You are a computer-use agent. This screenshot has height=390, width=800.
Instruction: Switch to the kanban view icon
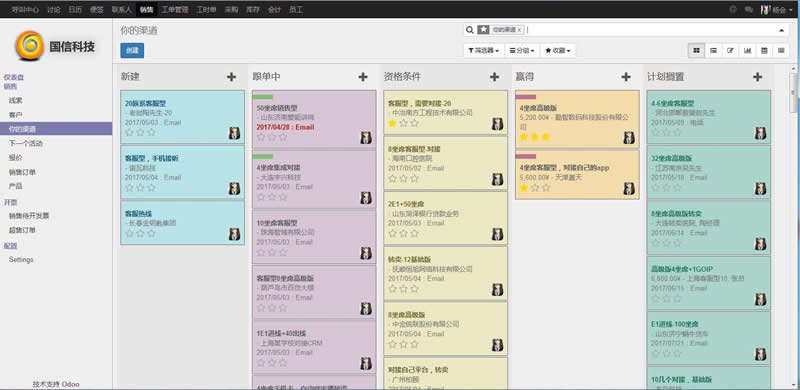click(696, 51)
